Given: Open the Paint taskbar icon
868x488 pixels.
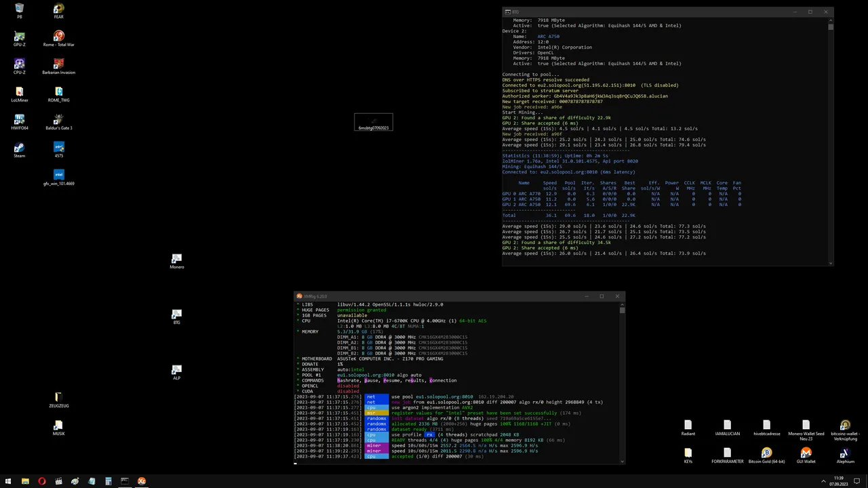Looking at the screenshot, I should click(75, 481).
